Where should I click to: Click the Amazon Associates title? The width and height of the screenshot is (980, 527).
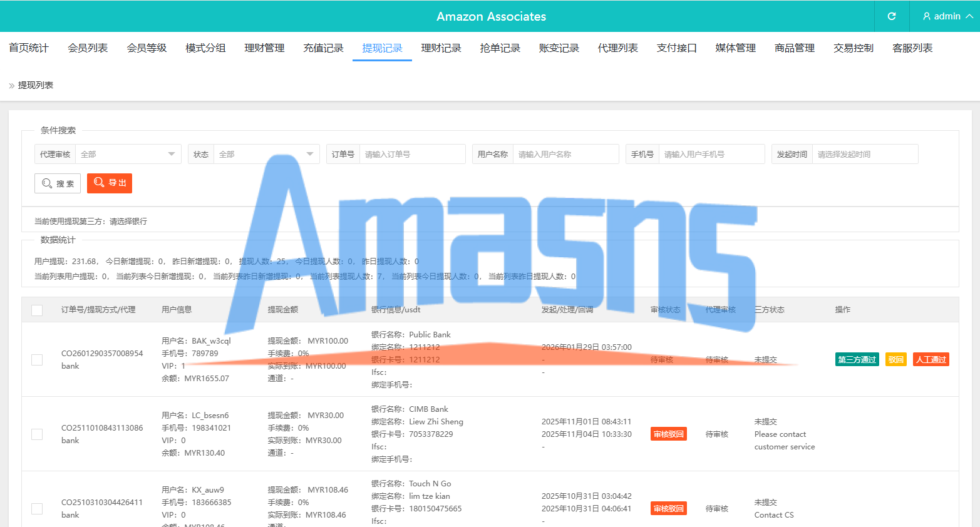491,16
